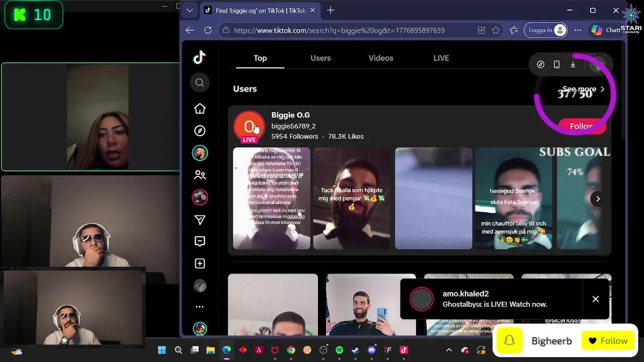Select the 'Find biggie og' browser tab
The image size is (644, 362).
click(x=260, y=10)
